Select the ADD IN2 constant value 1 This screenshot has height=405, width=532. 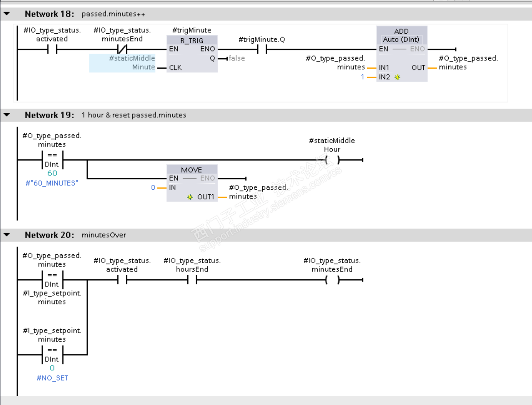tap(363, 77)
